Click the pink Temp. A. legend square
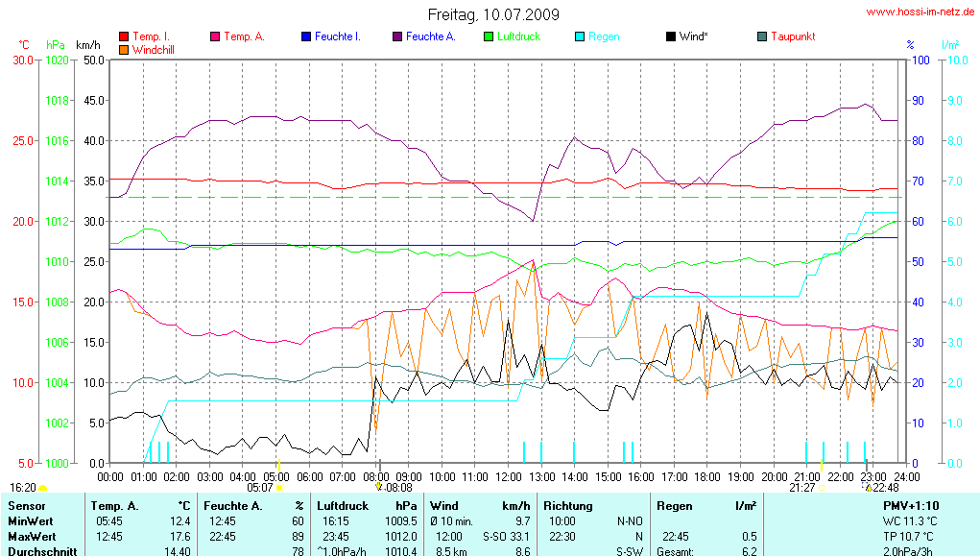 (x=215, y=36)
